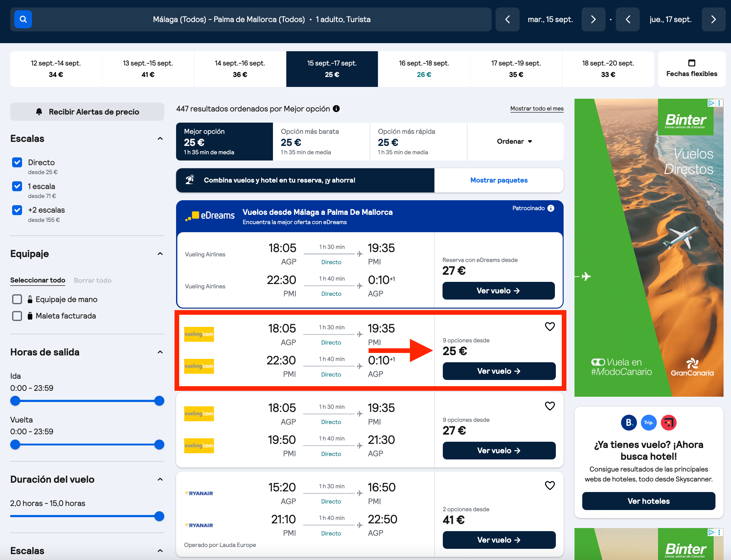Save the 25 € Vueling flight heart icon
731x560 pixels.
[x=550, y=326]
